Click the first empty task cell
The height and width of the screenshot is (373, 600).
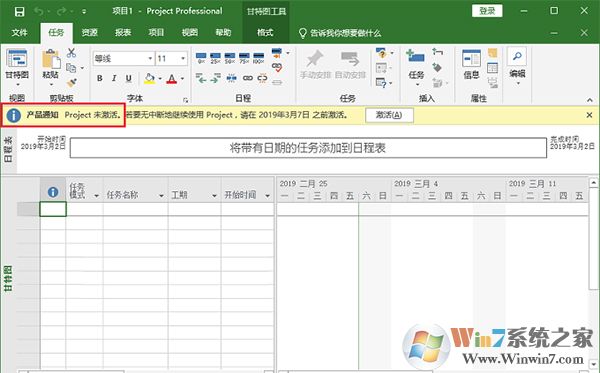click(53, 209)
